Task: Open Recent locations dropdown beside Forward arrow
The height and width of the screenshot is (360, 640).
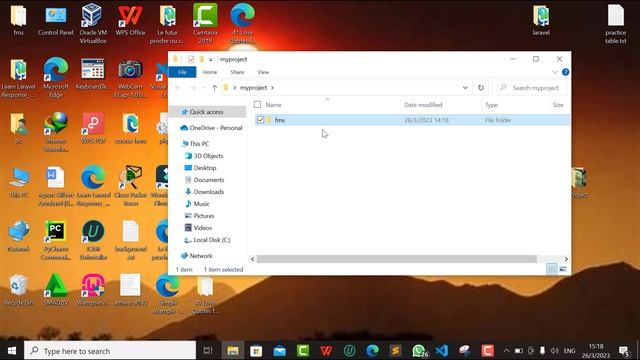Action: 204,87
